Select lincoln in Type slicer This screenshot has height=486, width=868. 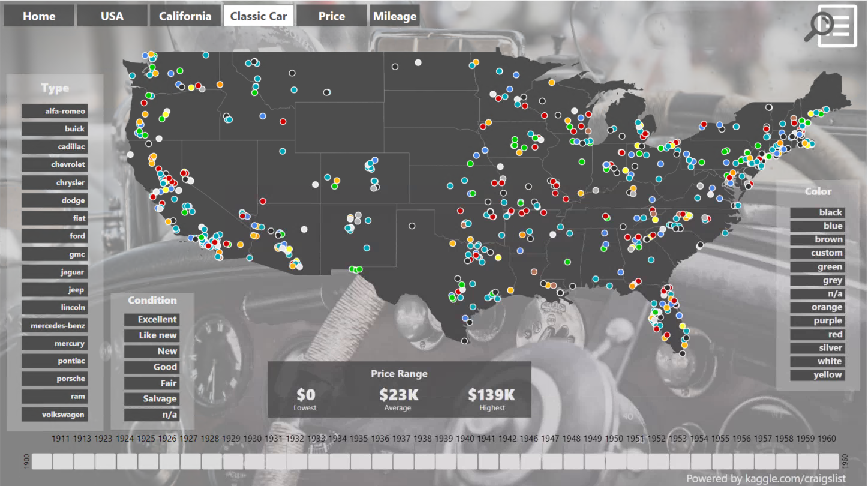[x=55, y=307]
